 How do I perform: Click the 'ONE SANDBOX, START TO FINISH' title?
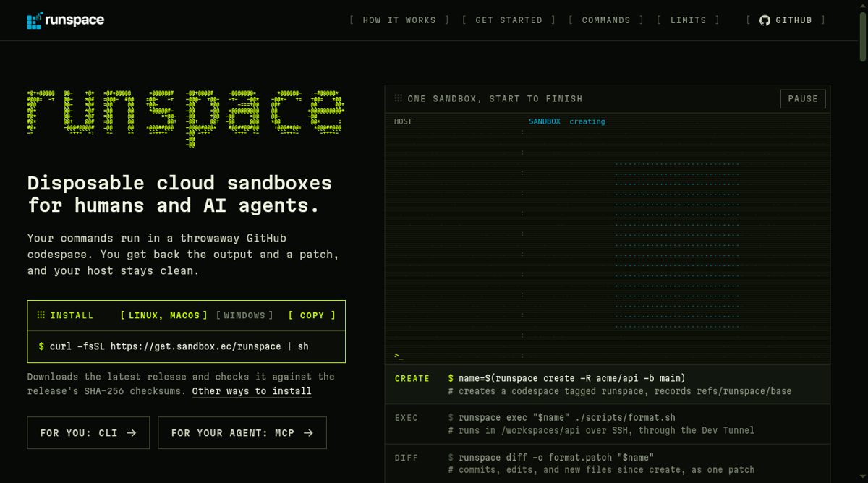click(x=495, y=98)
